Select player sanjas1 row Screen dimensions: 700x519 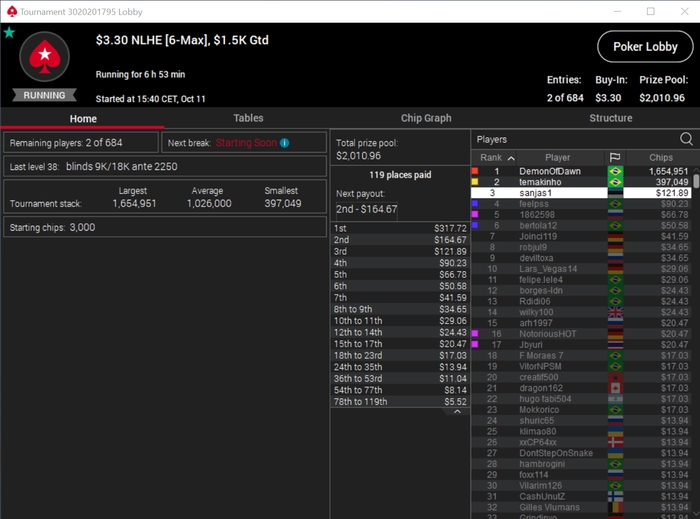coord(581,193)
